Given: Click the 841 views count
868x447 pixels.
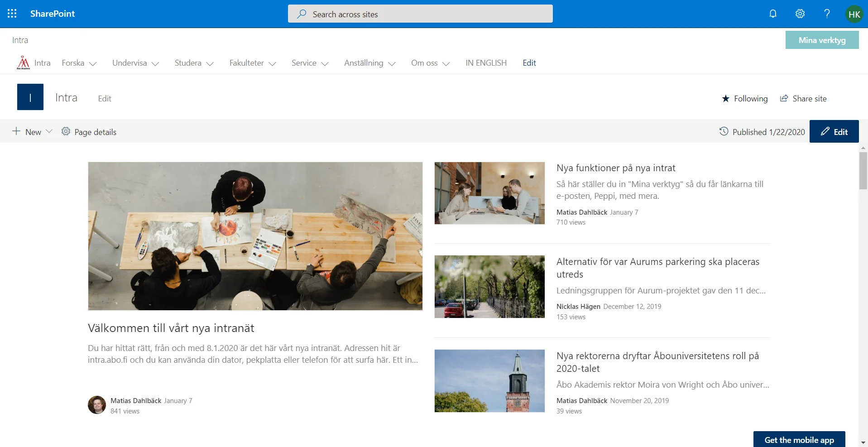Looking at the screenshot, I should pos(125,411).
